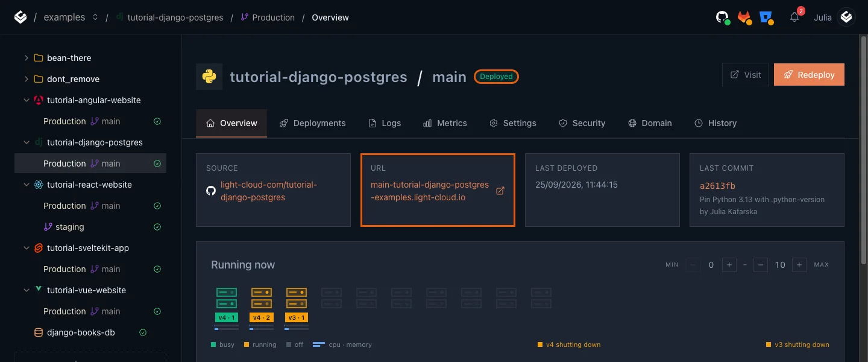
Task: Open the GitHub integration icon in header
Action: pos(722,17)
